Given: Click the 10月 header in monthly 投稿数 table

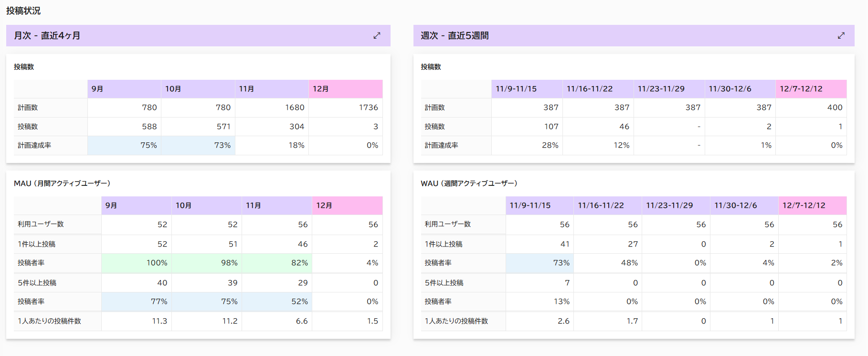Looking at the screenshot, I should point(198,89).
